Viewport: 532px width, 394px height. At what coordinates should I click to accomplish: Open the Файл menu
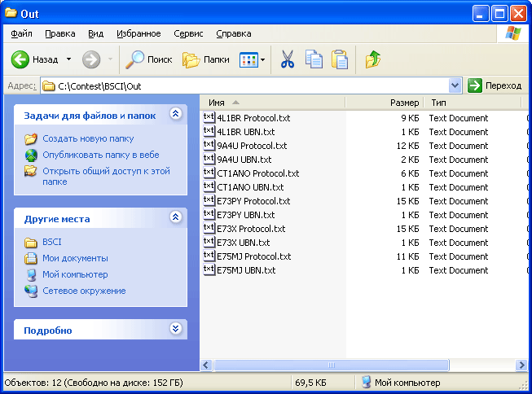(x=22, y=33)
